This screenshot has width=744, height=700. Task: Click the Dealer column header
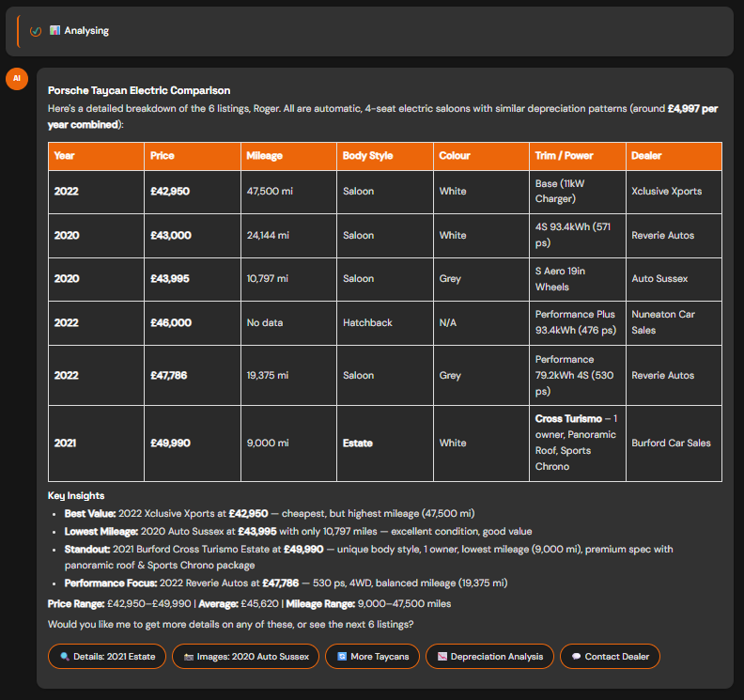[674, 156]
